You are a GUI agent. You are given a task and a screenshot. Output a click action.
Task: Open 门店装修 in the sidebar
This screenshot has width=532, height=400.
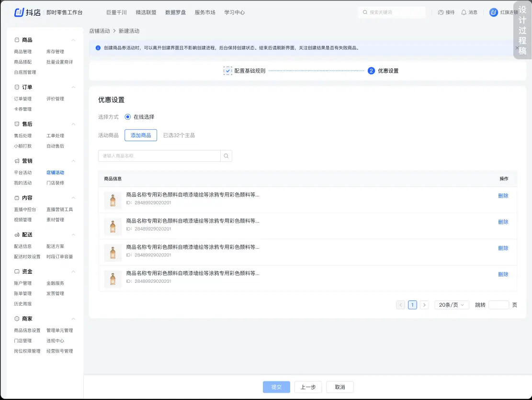point(55,183)
